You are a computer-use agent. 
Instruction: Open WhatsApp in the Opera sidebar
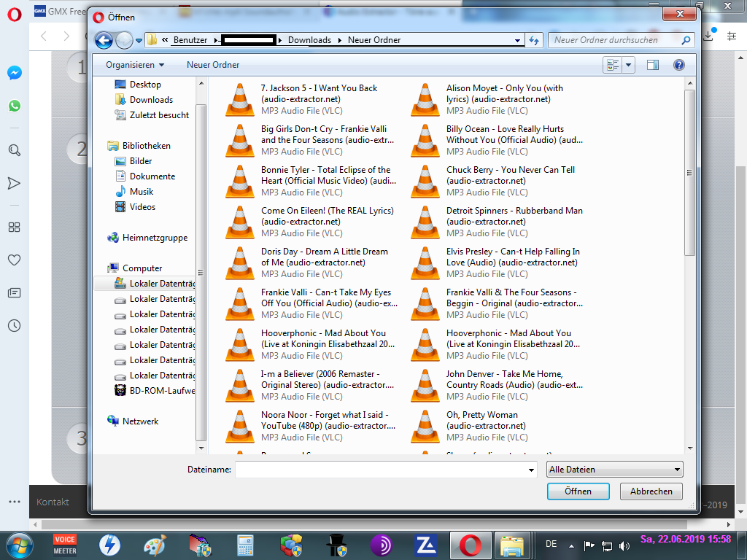point(15,106)
